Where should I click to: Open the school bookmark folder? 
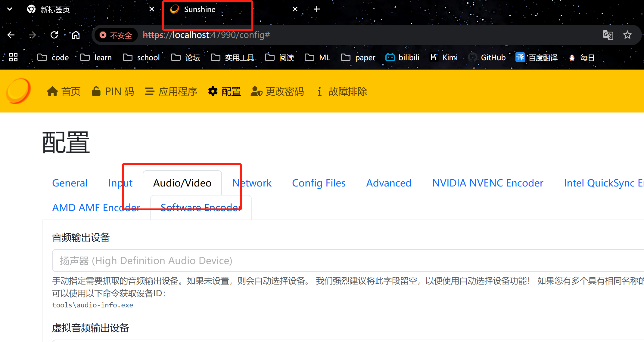[x=141, y=57]
